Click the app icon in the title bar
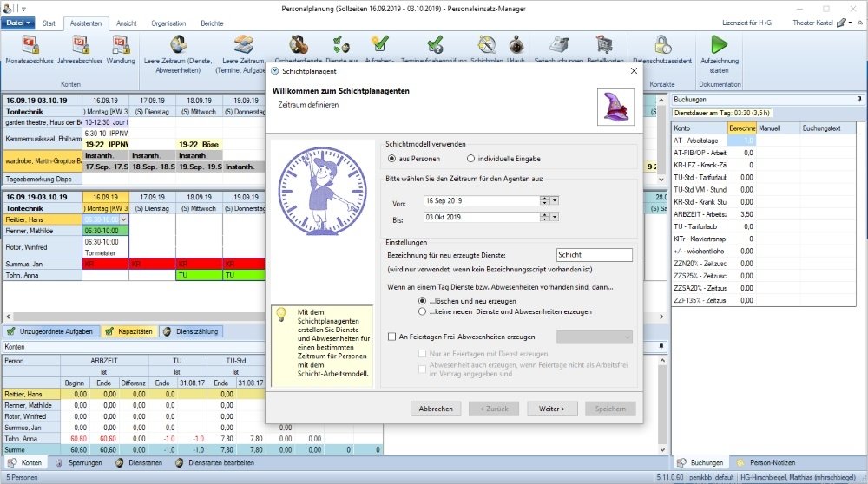Image resolution: width=868 pixels, height=484 pixels. (7, 9)
